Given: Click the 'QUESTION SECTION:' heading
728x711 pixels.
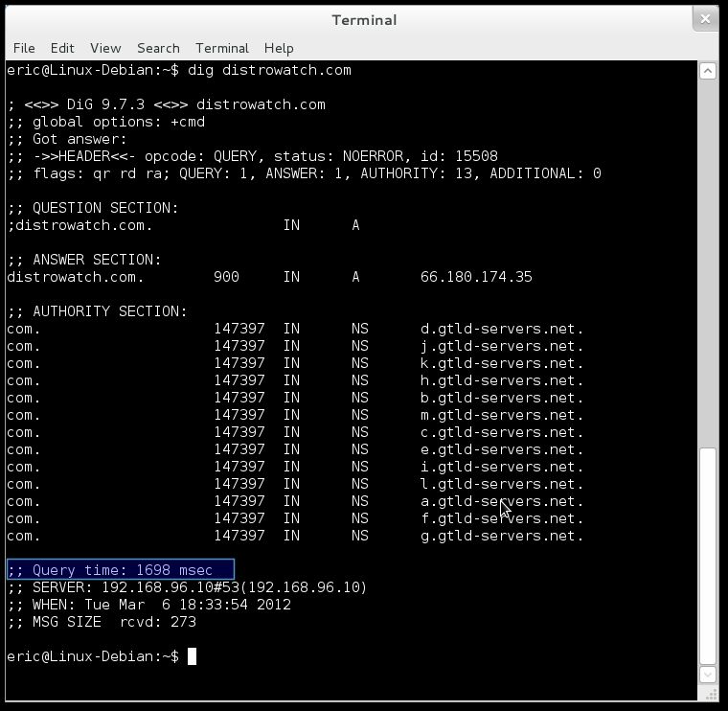Looking at the screenshot, I should [93, 208].
